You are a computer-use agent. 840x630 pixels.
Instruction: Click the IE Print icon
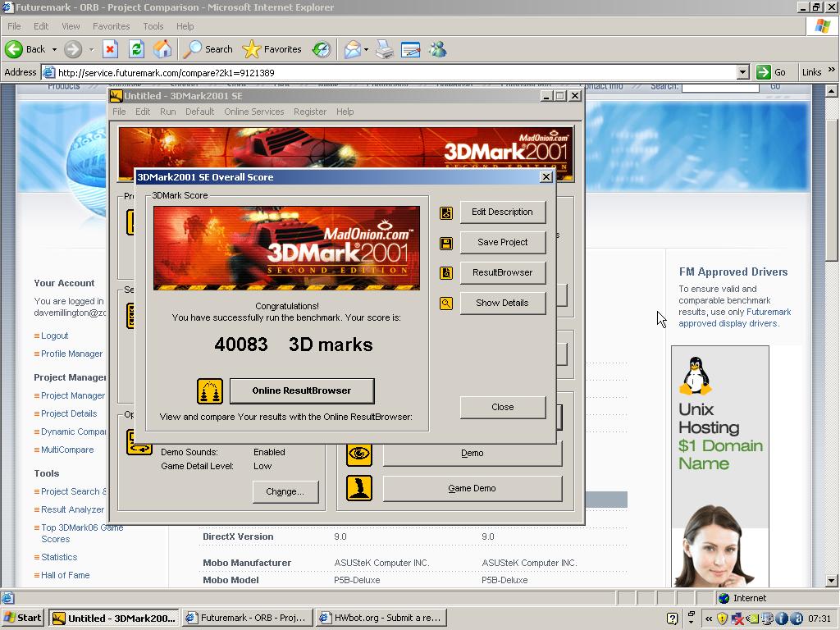point(384,49)
